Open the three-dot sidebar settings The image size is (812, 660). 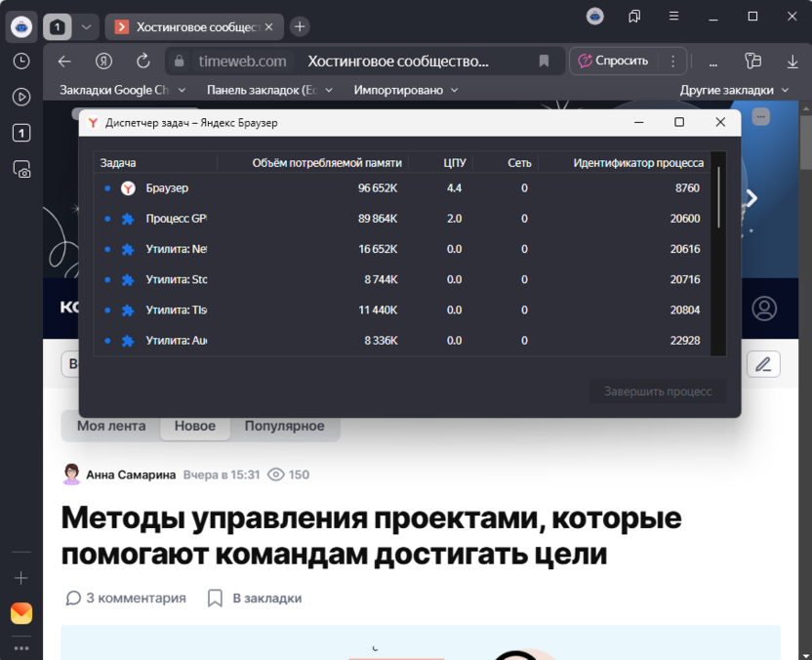21,648
